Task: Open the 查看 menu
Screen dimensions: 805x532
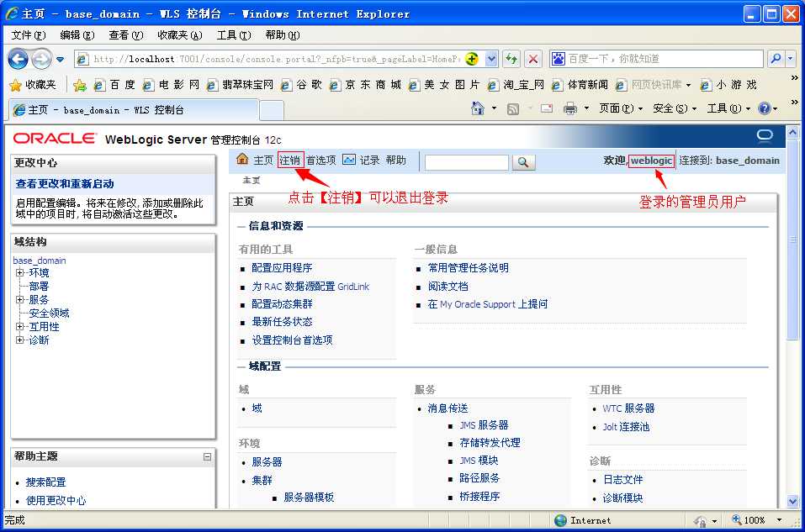Action: pyautogui.click(x=126, y=35)
